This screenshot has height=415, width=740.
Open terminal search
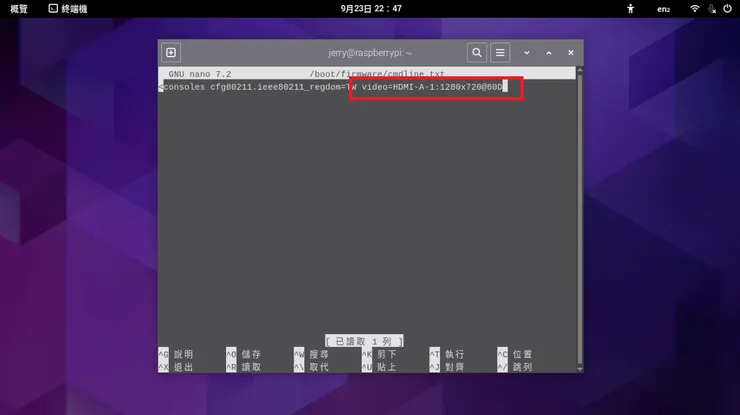pos(477,52)
